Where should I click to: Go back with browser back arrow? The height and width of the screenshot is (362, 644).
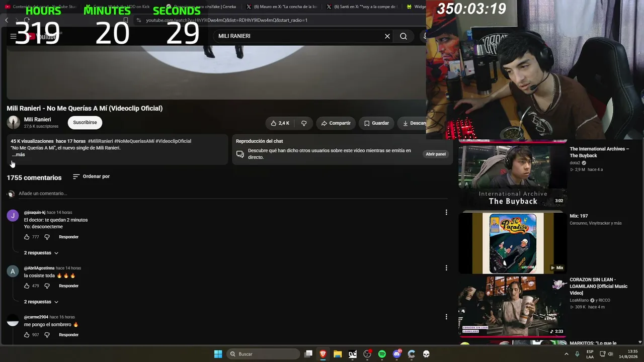click(x=7, y=20)
